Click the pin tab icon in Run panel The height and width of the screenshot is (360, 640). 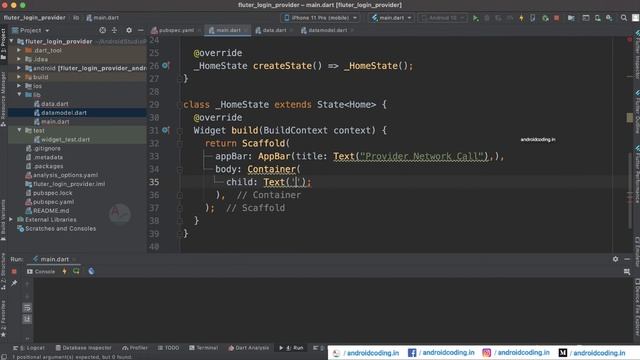click(14, 283)
